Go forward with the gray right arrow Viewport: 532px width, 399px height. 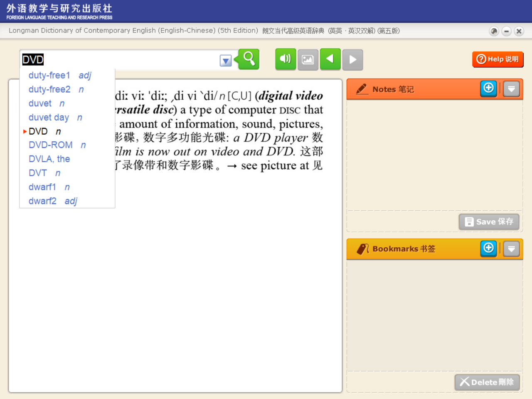(353, 60)
